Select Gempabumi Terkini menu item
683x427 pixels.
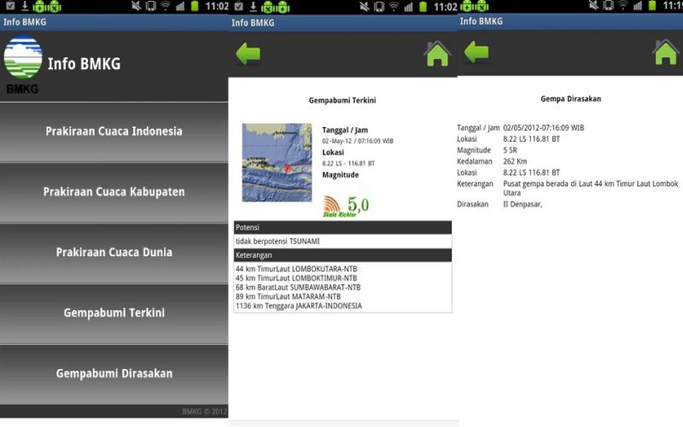coord(114,313)
